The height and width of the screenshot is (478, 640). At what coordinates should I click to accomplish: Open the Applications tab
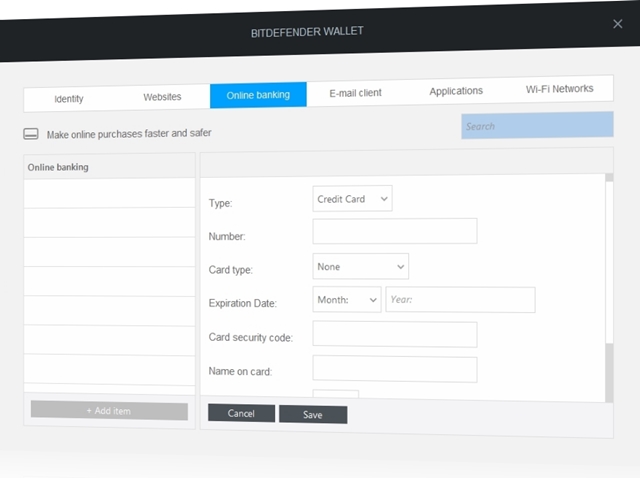click(x=456, y=91)
